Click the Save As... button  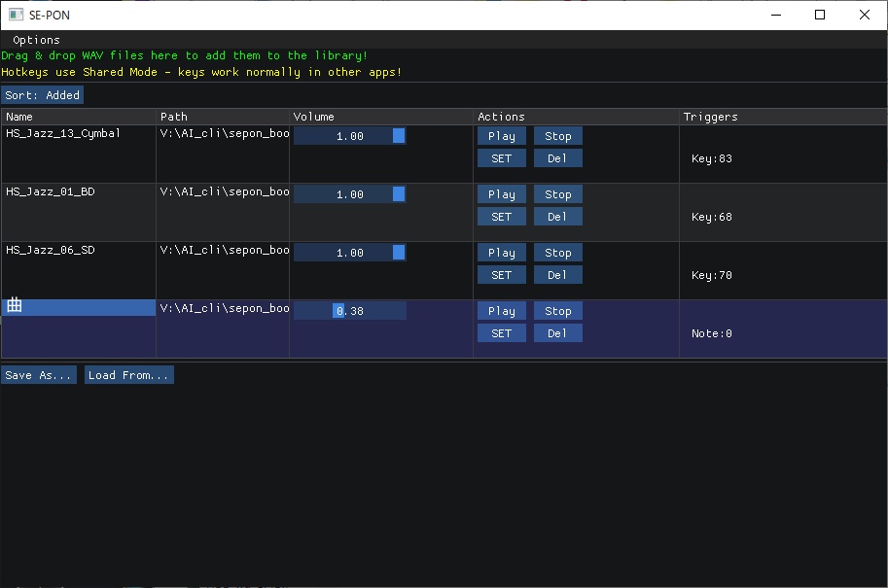pos(39,375)
